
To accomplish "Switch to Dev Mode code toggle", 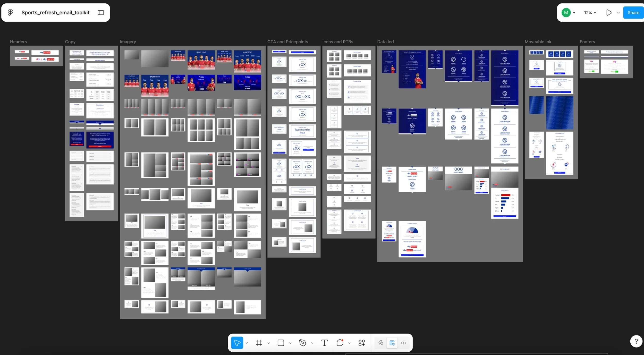I will (x=404, y=343).
